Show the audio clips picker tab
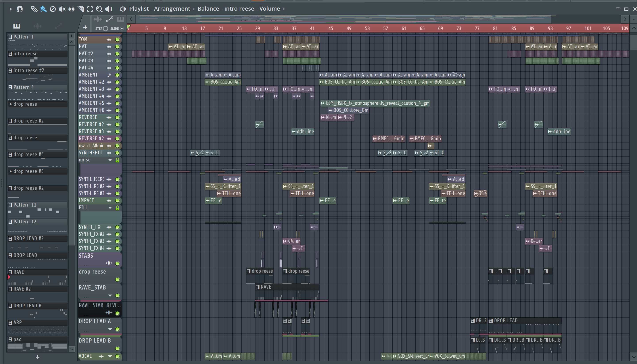The height and width of the screenshot is (364, 637). (37, 26)
